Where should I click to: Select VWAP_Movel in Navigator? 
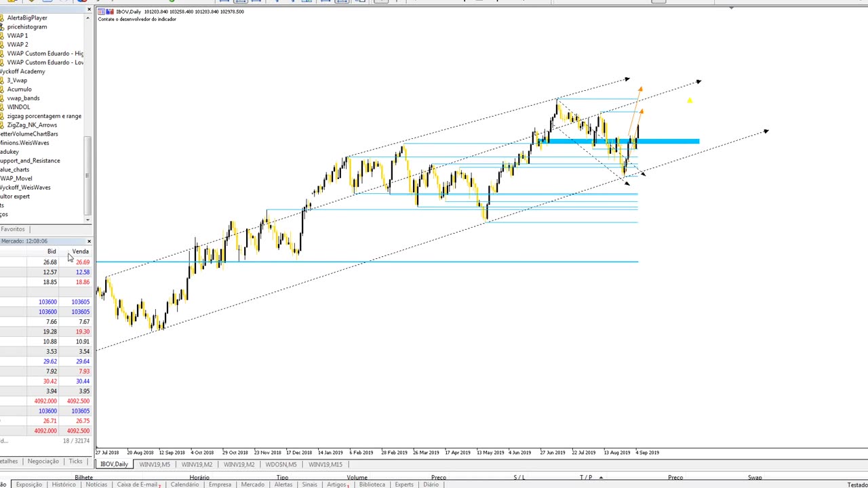point(16,178)
